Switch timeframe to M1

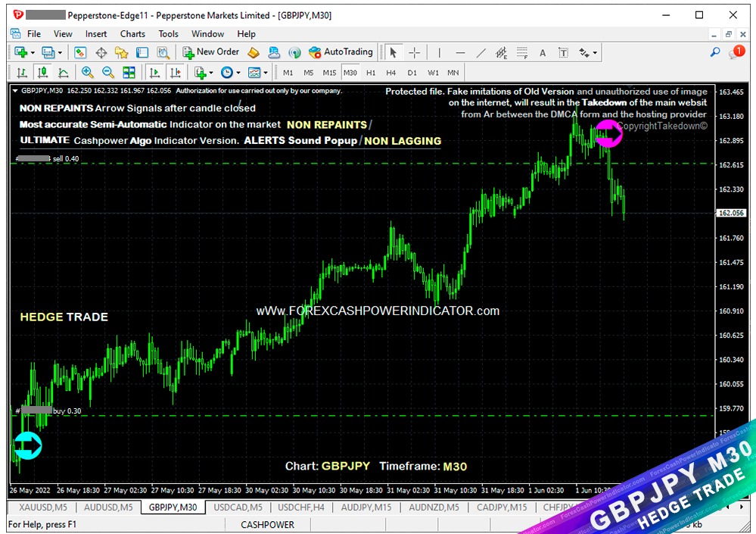[x=288, y=73]
